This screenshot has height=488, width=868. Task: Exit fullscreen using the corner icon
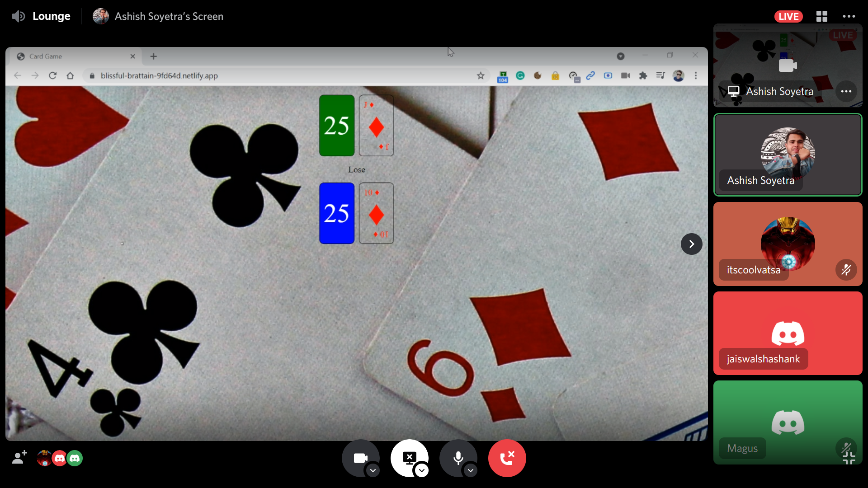(x=849, y=459)
